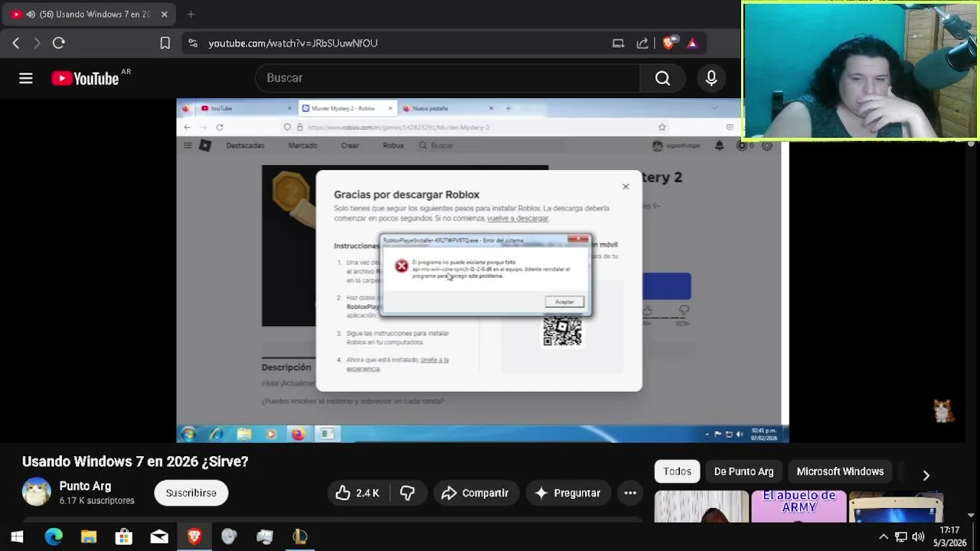Click YouTube Buscar search field

tap(447, 78)
